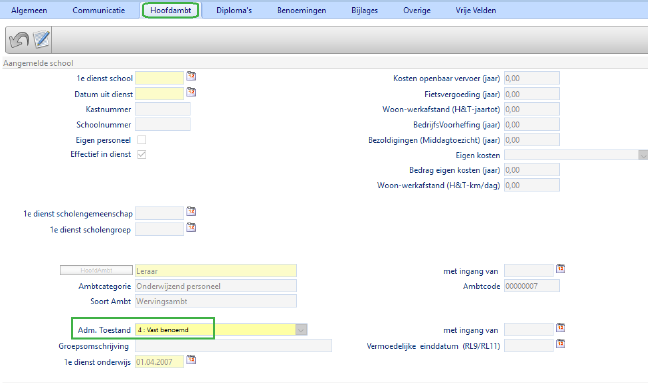Open the Diploma's tab
The width and height of the screenshot is (648, 383).
(x=234, y=10)
